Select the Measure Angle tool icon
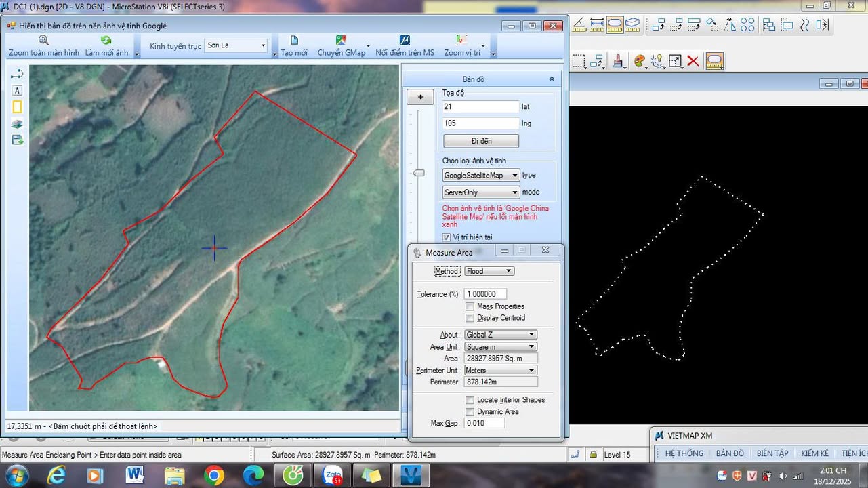This screenshot has height=488, width=868. [579, 25]
